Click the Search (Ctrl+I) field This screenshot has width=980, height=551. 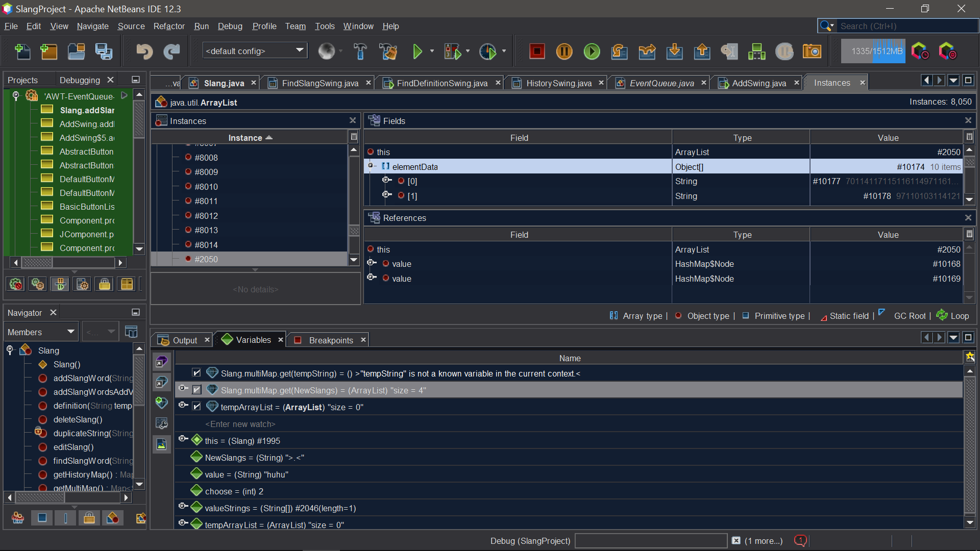point(908,26)
